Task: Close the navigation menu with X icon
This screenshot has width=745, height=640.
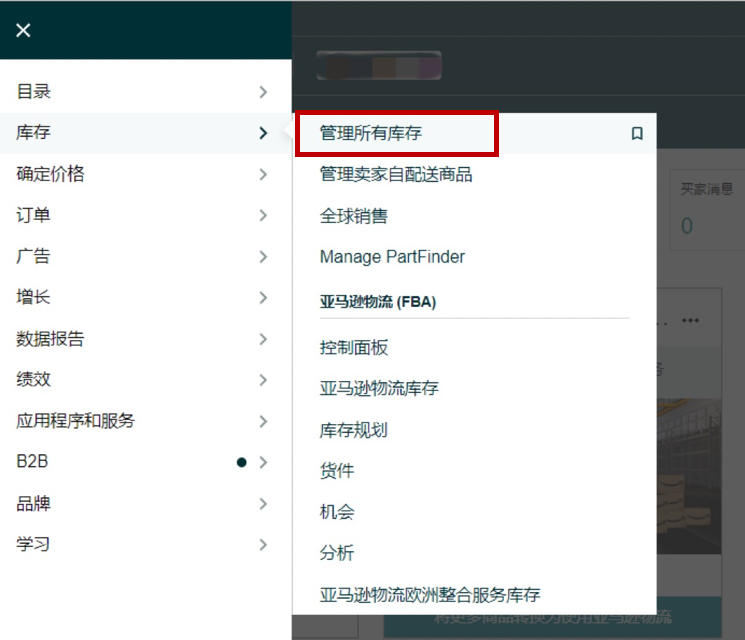Action: 23,30
